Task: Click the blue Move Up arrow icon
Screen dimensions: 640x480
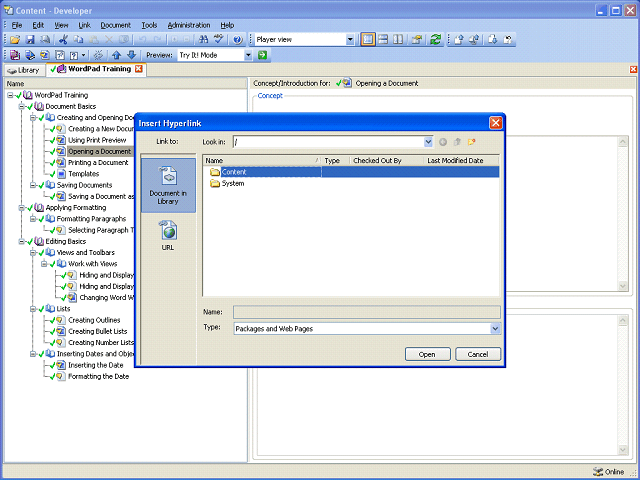Action: pos(117,55)
